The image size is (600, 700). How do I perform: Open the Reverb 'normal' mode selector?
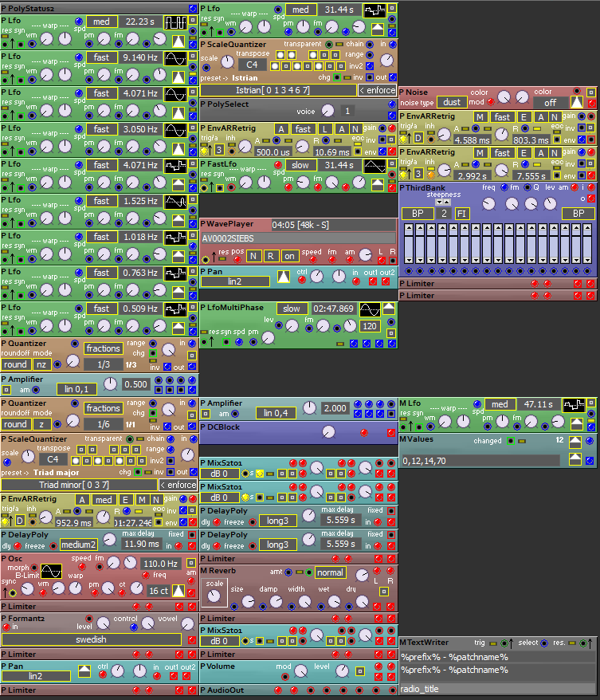330,572
